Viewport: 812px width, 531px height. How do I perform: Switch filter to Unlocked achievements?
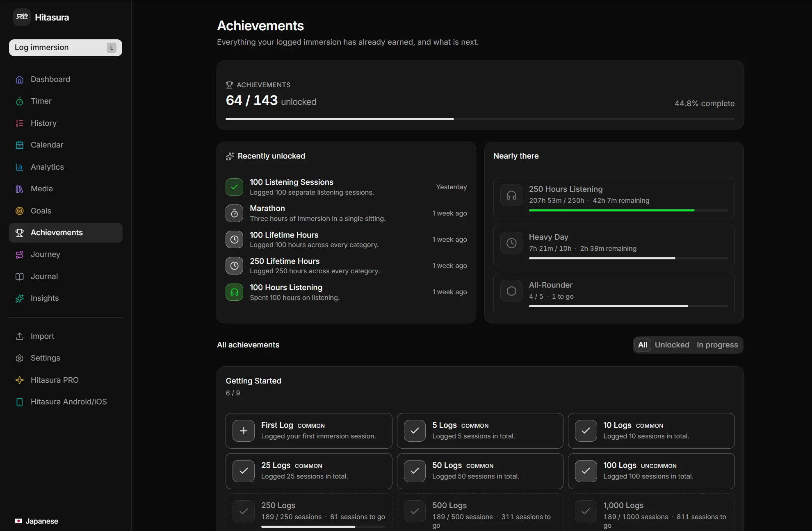[x=672, y=345]
